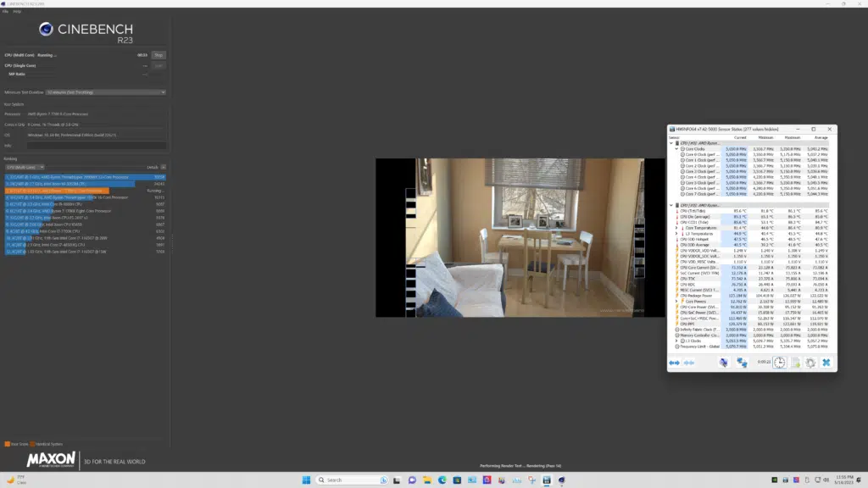This screenshot has height=488, width=868.
Task: Close HWiNFO sensors with blue X icon
Action: click(826, 363)
